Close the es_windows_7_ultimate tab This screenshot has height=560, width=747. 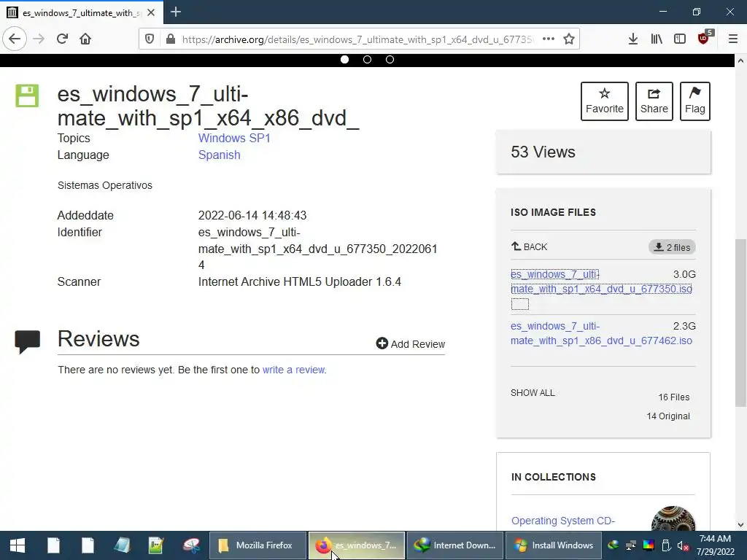[x=151, y=12]
